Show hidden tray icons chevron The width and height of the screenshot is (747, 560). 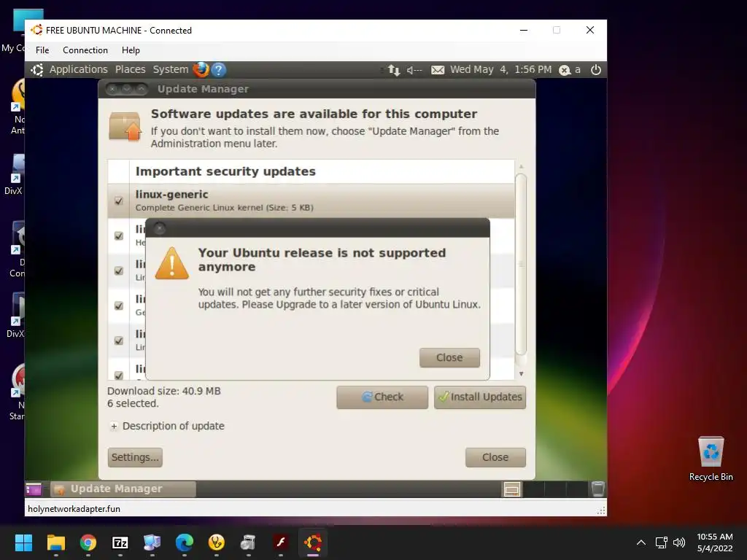pos(641,542)
